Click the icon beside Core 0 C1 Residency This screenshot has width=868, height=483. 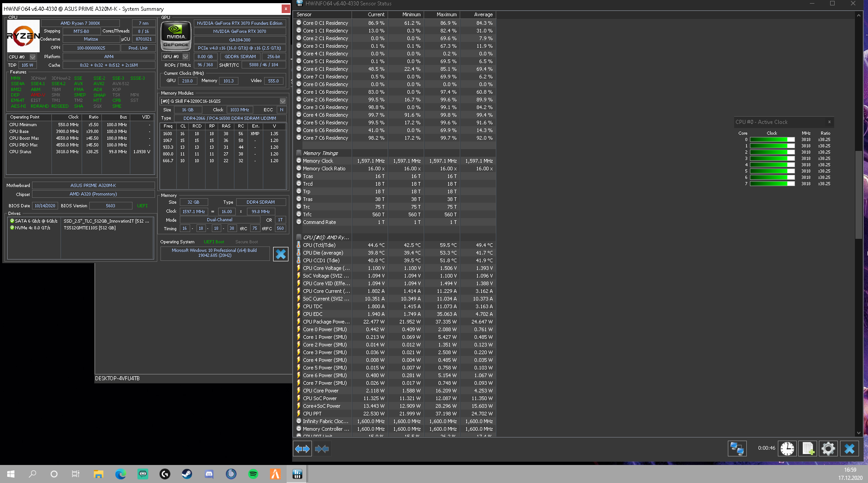(298, 23)
